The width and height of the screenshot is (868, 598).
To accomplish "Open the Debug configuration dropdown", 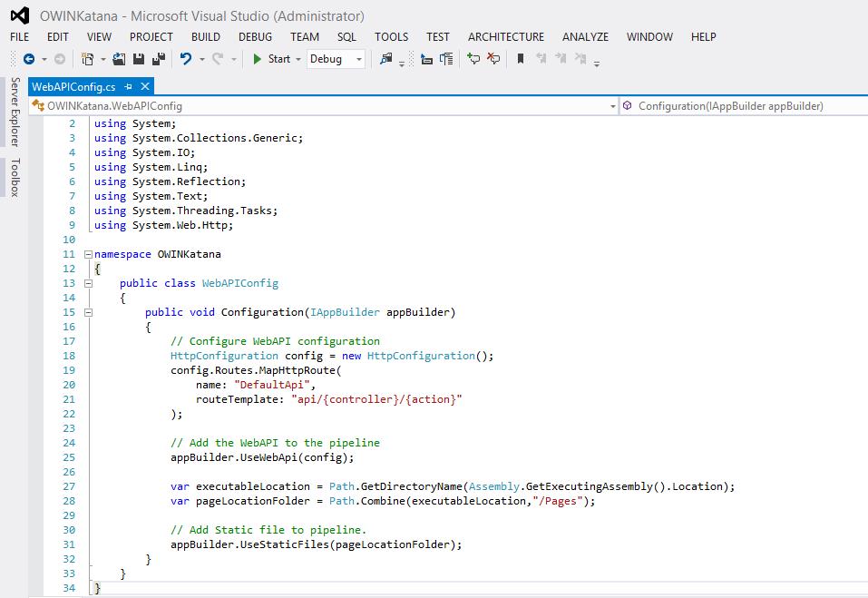I will 359,59.
